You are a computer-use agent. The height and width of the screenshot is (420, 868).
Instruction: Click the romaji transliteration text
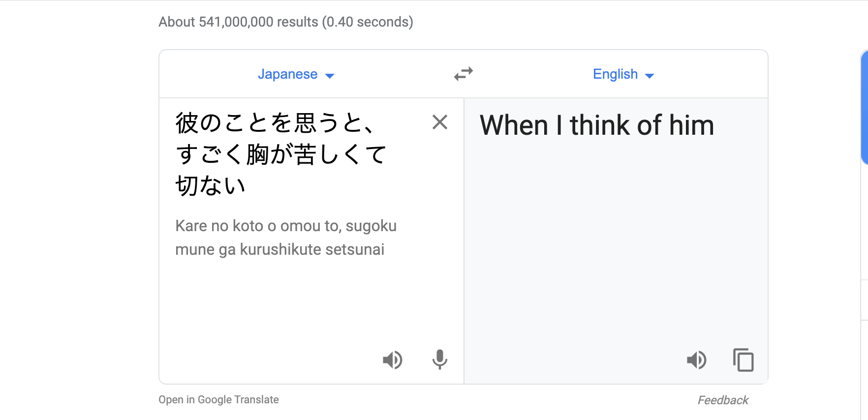point(286,238)
